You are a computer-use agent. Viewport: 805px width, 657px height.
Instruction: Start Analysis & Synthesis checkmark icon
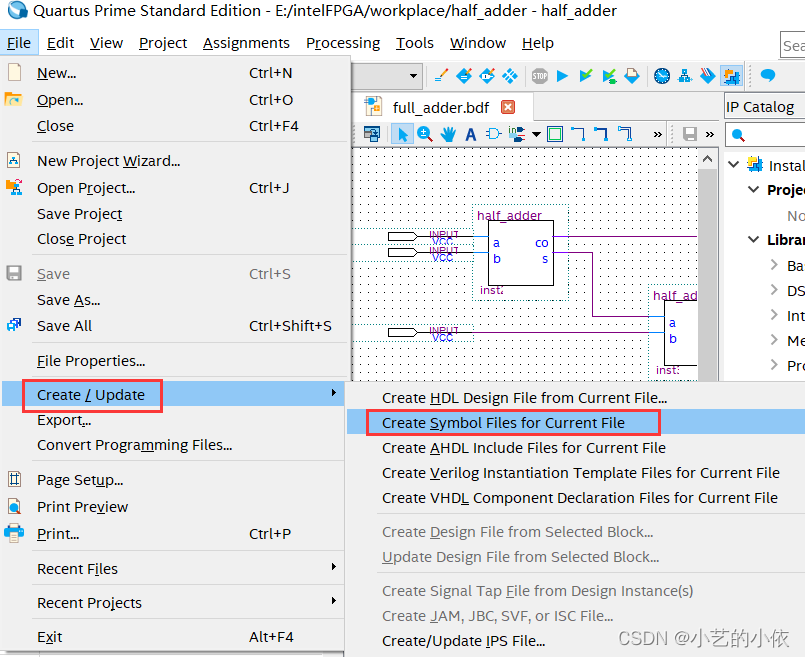coord(585,76)
